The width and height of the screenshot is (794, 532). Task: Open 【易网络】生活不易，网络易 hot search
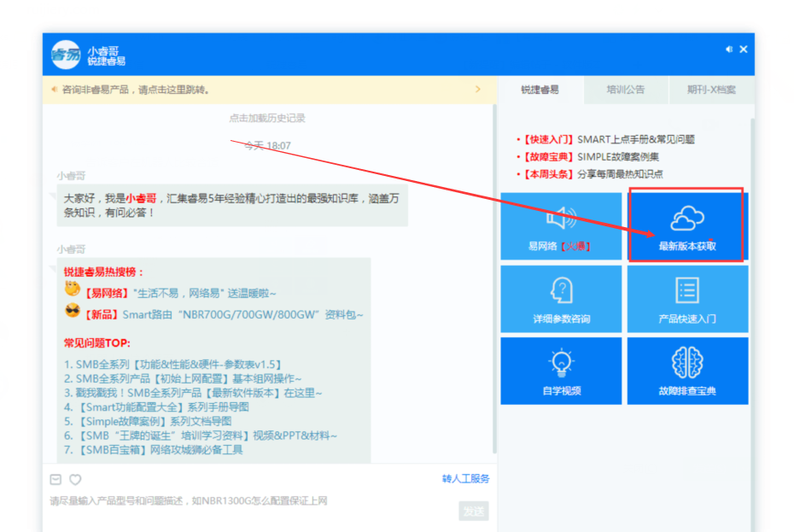180,294
